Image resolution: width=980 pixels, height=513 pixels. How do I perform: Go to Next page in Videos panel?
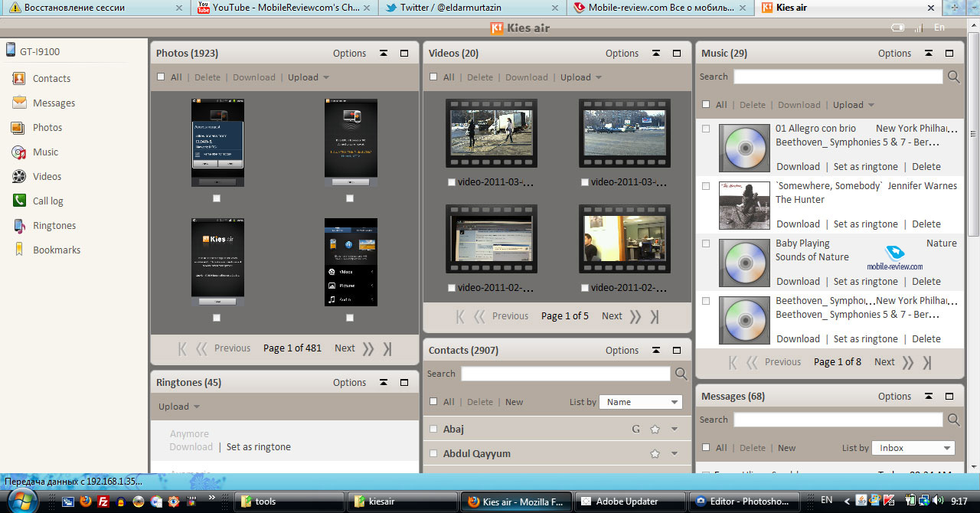tap(612, 316)
